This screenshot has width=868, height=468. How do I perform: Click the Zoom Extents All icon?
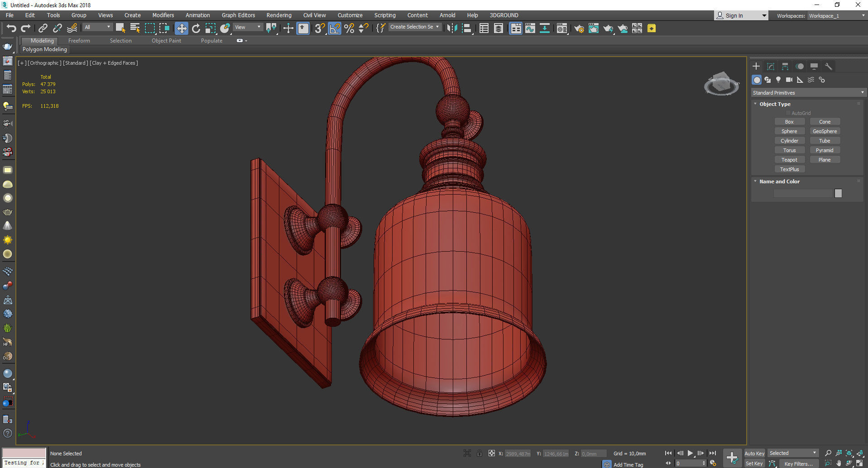(860, 453)
